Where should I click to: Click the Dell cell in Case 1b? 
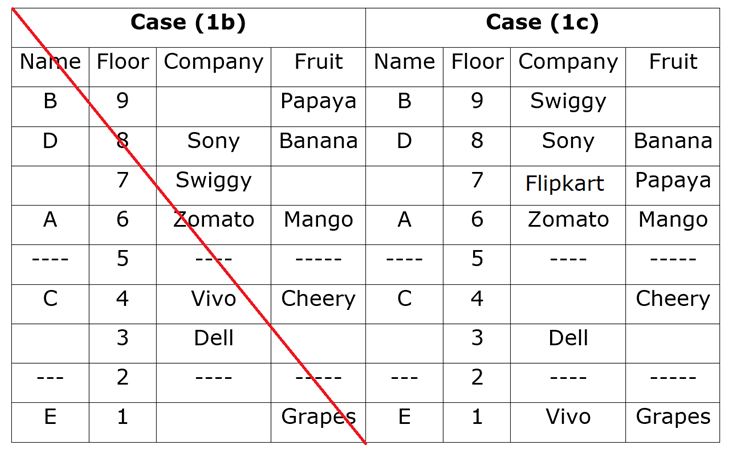click(x=213, y=338)
